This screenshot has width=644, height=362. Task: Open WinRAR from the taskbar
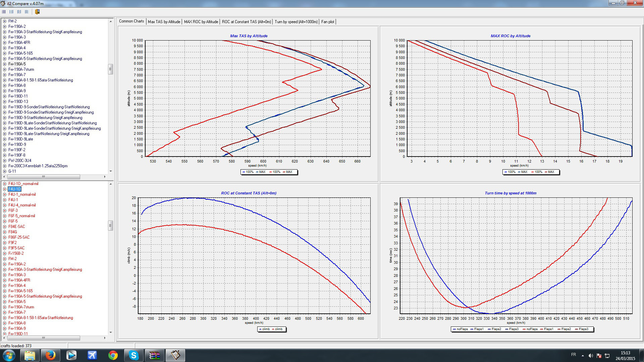point(154,355)
